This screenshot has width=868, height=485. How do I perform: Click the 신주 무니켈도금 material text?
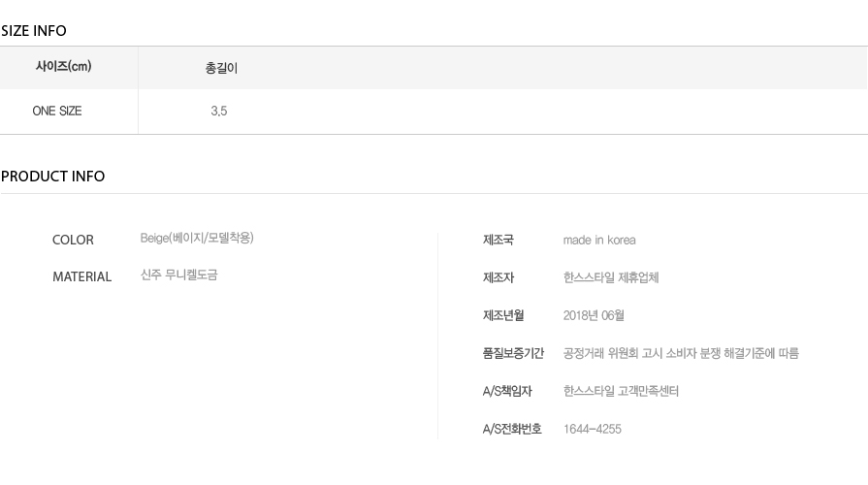pos(178,275)
